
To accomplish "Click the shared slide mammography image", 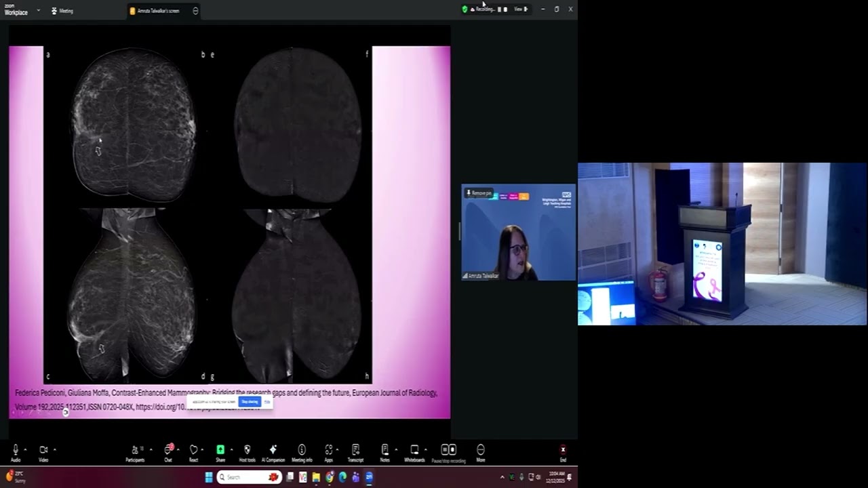I will 208,215.
